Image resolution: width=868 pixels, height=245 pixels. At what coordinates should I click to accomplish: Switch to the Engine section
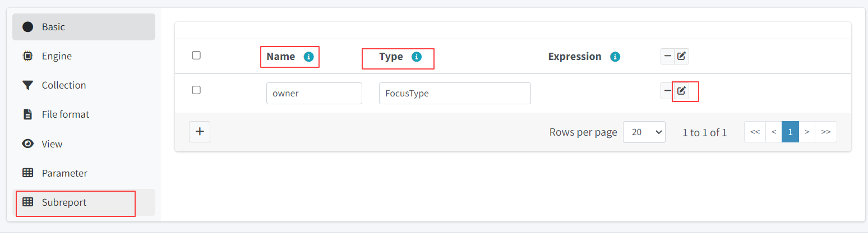tap(84, 56)
